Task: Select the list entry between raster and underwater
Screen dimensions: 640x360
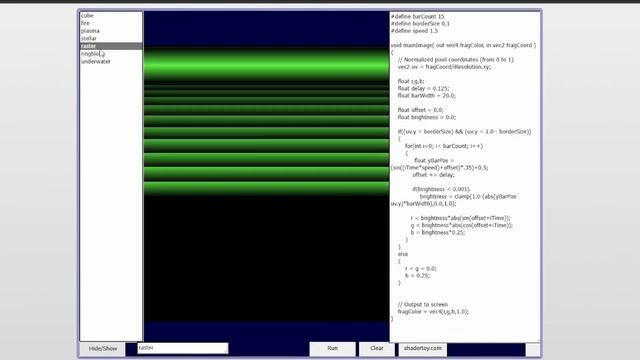Action: (111, 54)
